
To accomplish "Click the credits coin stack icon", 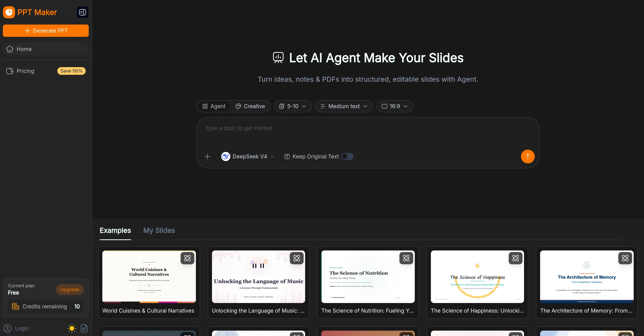I will tap(16, 306).
